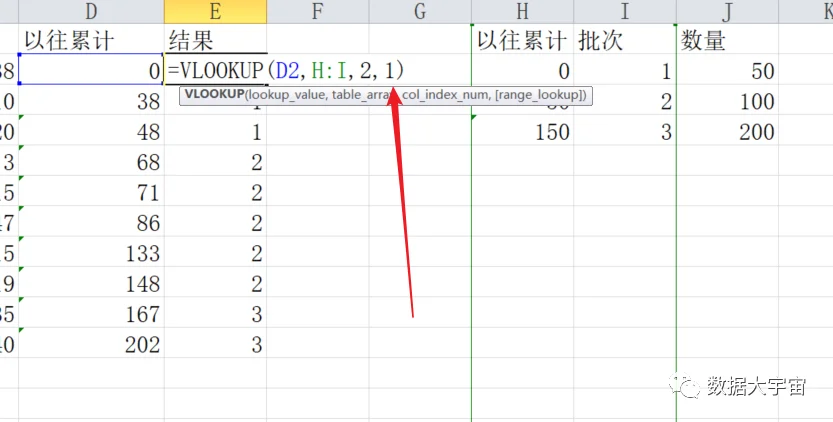This screenshot has height=422, width=833.
Task: Select the cell containing 148
Action: click(x=91, y=282)
